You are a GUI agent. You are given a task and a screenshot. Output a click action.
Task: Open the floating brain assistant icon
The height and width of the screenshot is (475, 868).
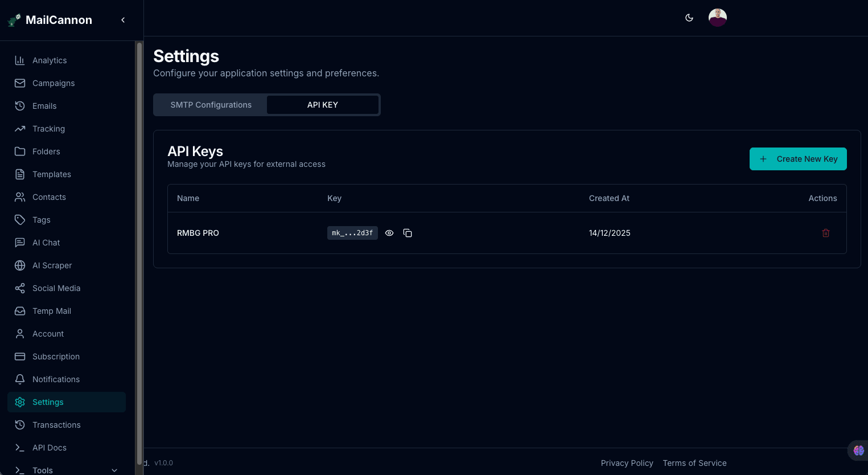858,451
